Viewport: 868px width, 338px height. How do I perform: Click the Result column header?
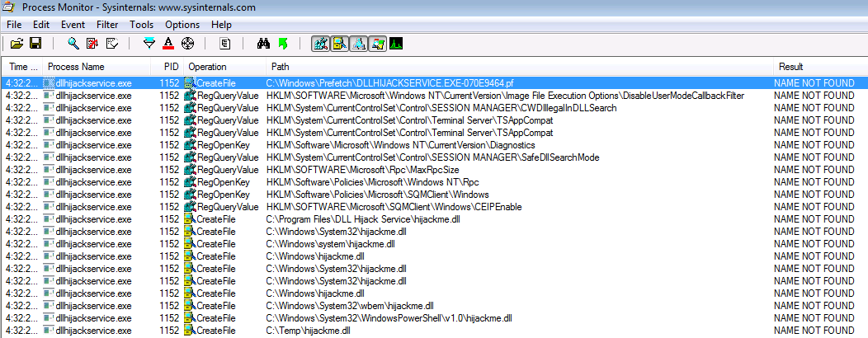(820, 67)
